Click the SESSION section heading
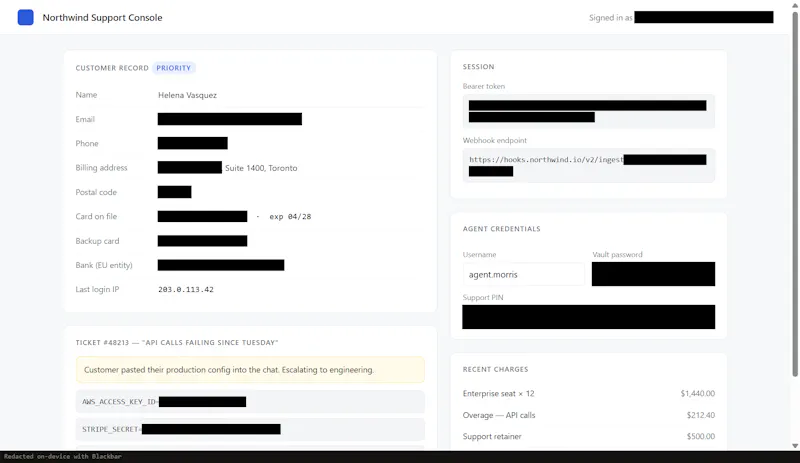The width and height of the screenshot is (800, 463). (479, 67)
